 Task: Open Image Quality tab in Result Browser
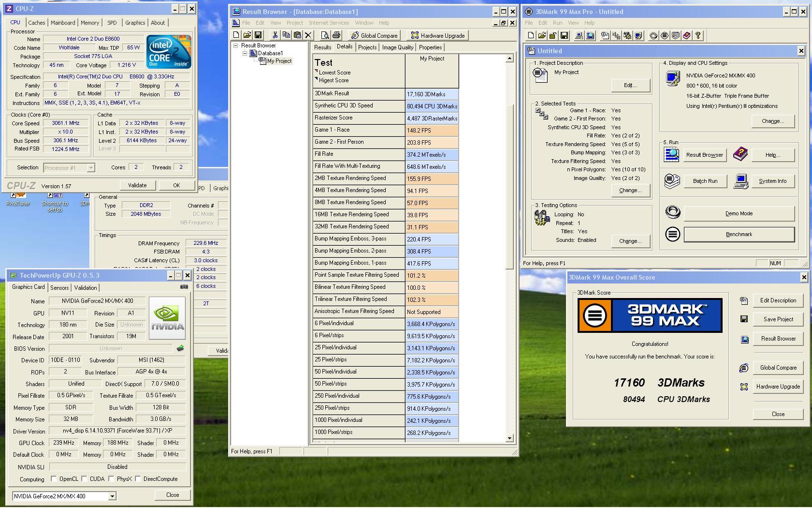[x=398, y=47]
